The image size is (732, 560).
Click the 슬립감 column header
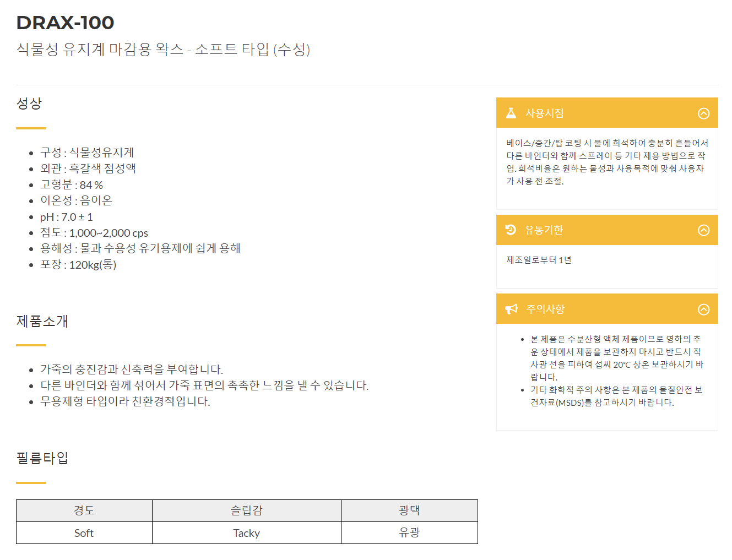[247, 510]
